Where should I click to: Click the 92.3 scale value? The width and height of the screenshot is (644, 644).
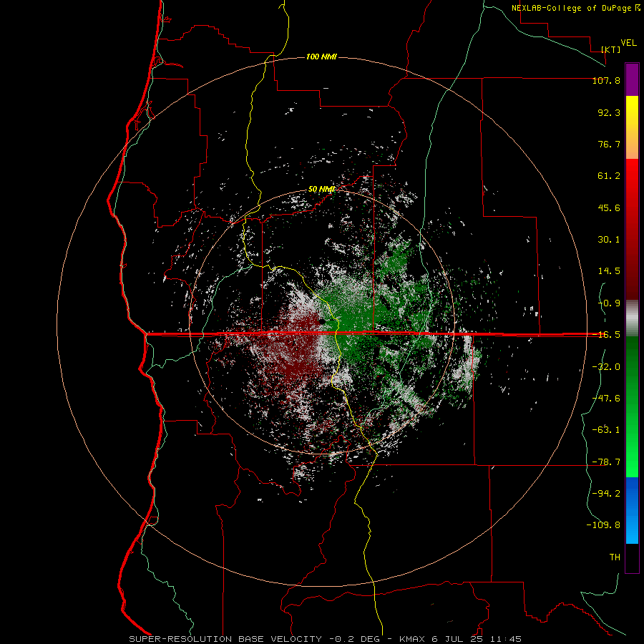point(609,112)
